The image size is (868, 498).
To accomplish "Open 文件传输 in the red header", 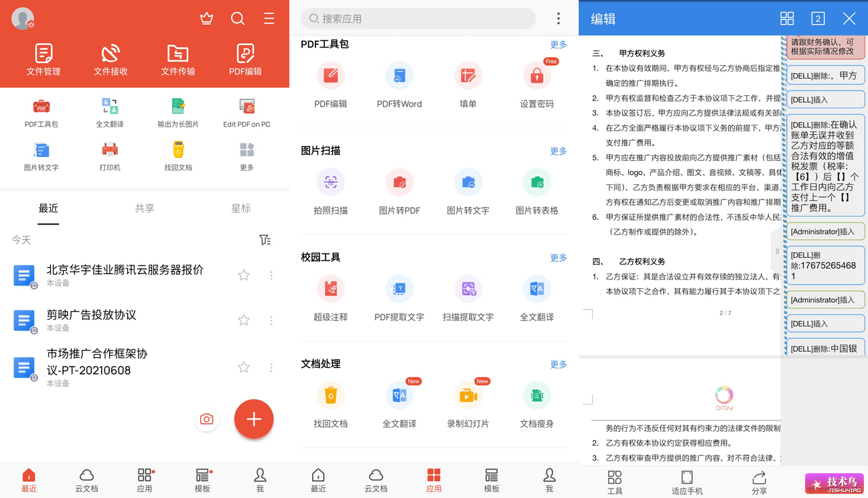I will pyautogui.click(x=178, y=60).
